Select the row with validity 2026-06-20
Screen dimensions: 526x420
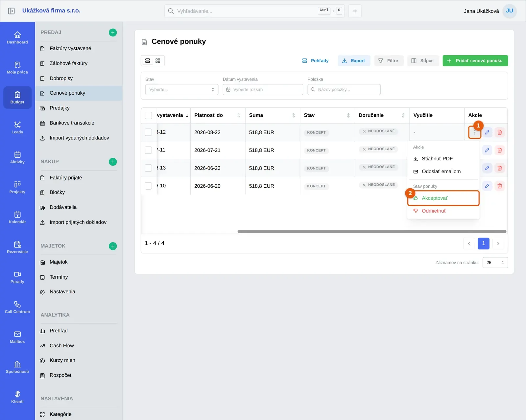click(x=148, y=186)
